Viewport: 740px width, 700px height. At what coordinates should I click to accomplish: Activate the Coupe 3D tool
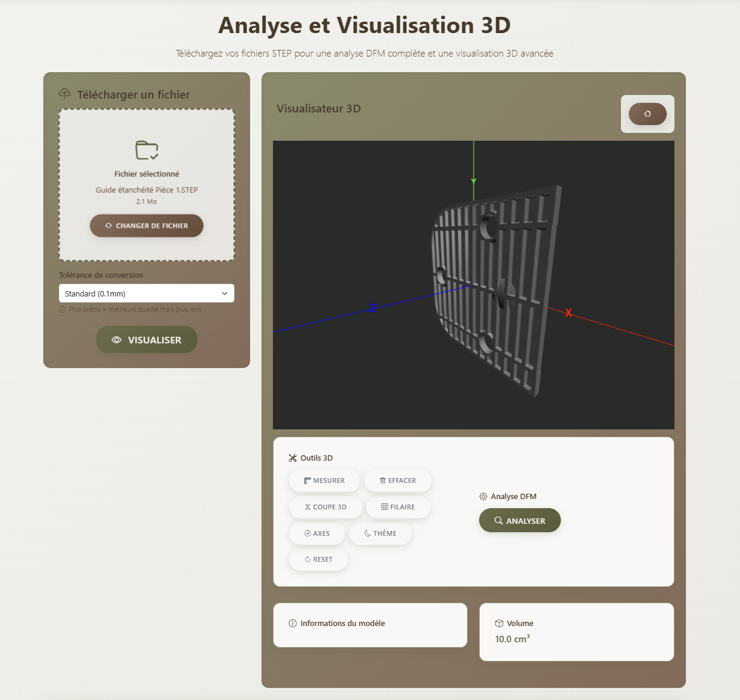click(326, 507)
